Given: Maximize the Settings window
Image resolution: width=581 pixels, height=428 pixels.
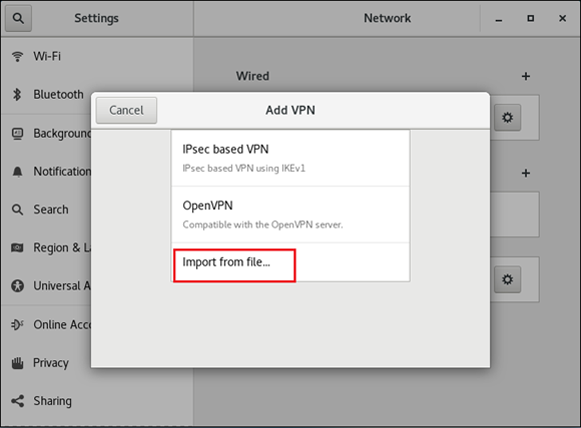Looking at the screenshot, I should click(x=531, y=18).
